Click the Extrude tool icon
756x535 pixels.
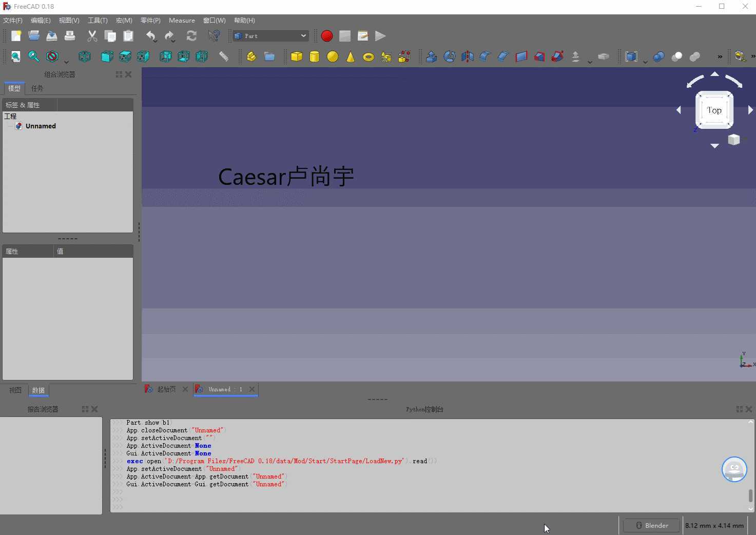click(x=432, y=56)
